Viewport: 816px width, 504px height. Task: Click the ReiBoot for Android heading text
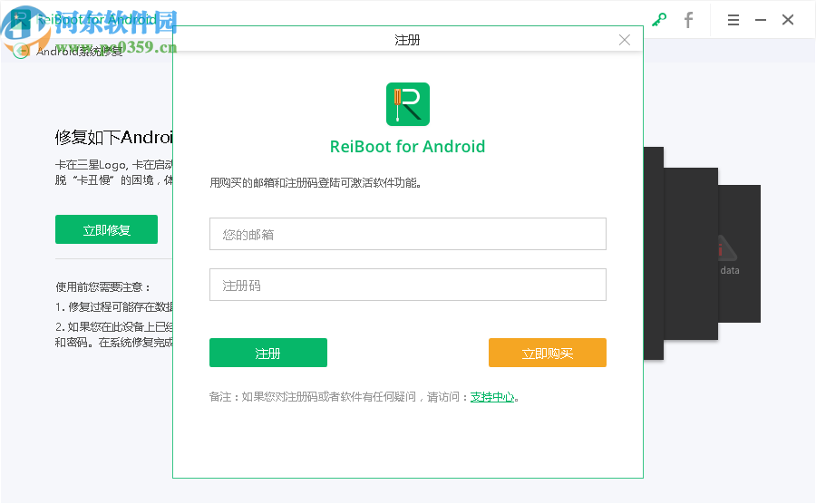tap(407, 147)
